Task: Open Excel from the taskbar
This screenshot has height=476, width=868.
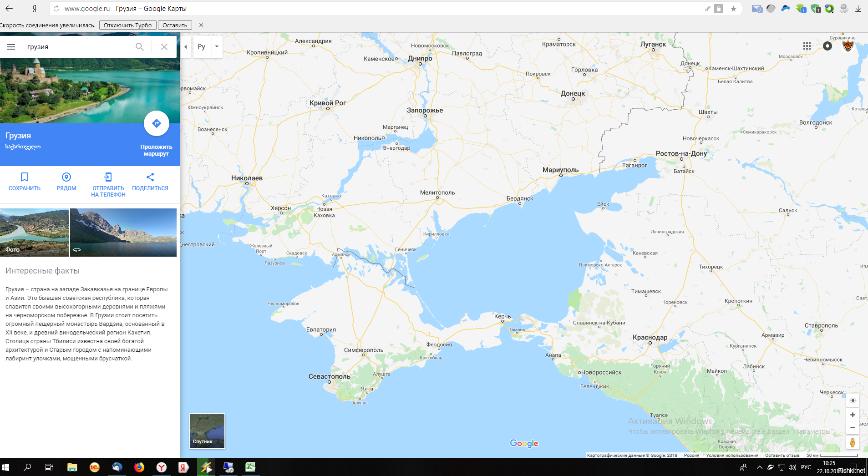Action: pyautogui.click(x=250, y=467)
